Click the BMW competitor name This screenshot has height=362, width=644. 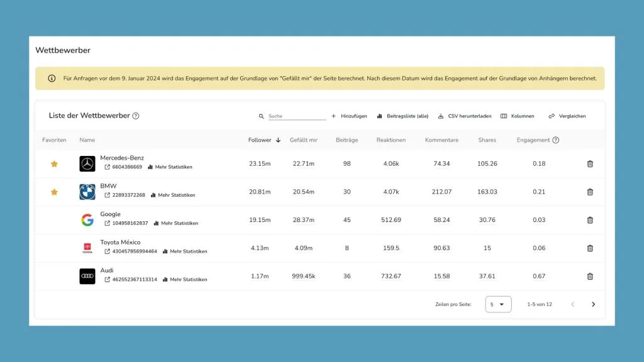108,186
